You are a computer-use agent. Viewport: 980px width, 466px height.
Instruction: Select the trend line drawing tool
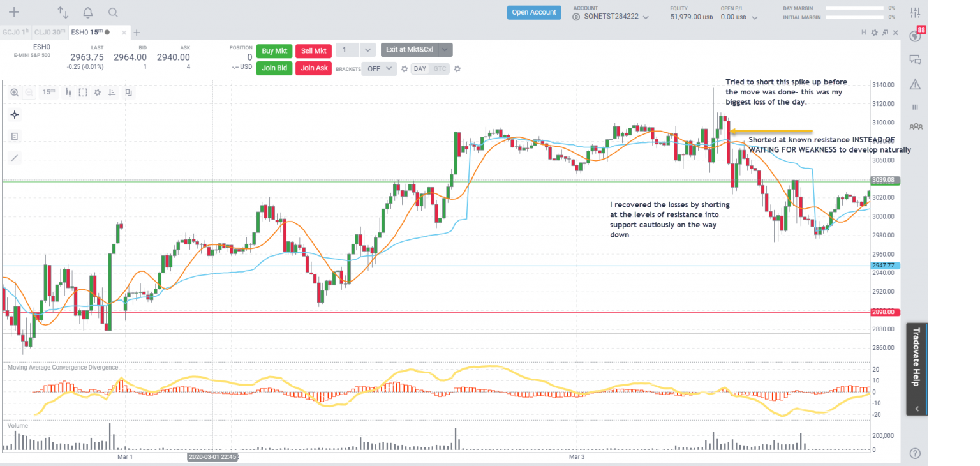pyautogui.click(x=15, y=158)
